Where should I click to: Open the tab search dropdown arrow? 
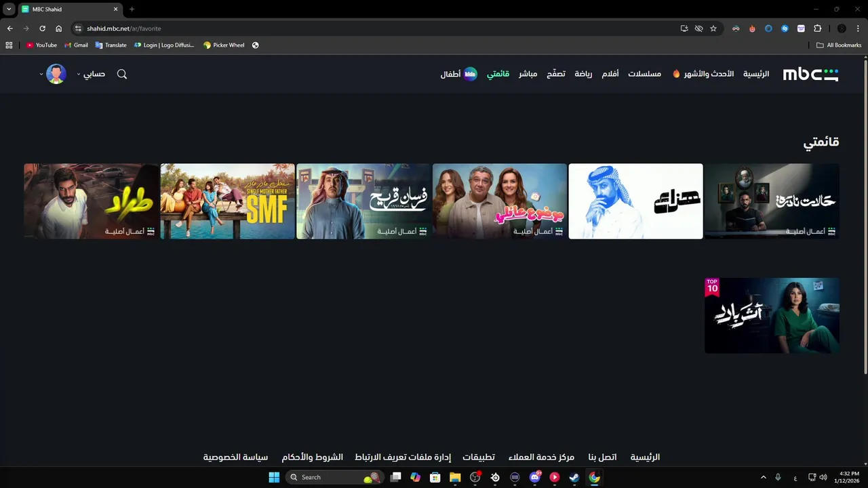click(9, 9)
